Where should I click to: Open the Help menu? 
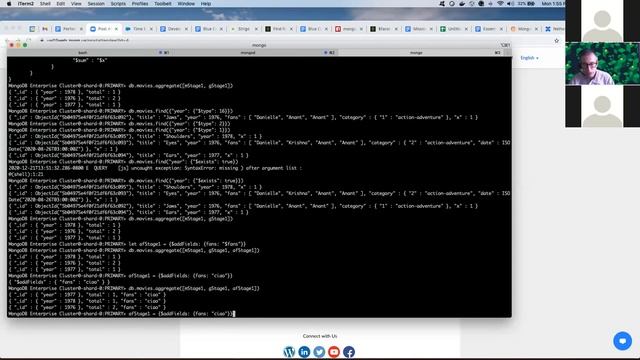[x=206, y=4]
